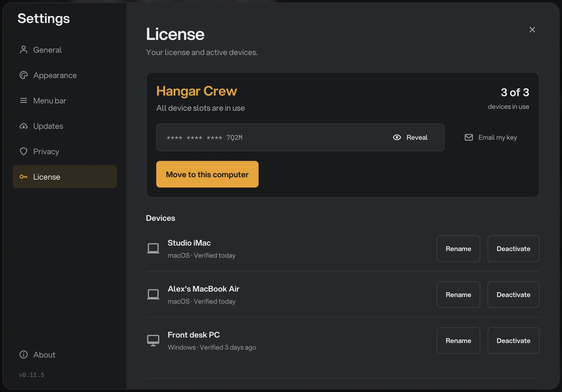Click 'All device slots are in use' text
This screenshot has height=392, width=562.
tap(200, 108)
